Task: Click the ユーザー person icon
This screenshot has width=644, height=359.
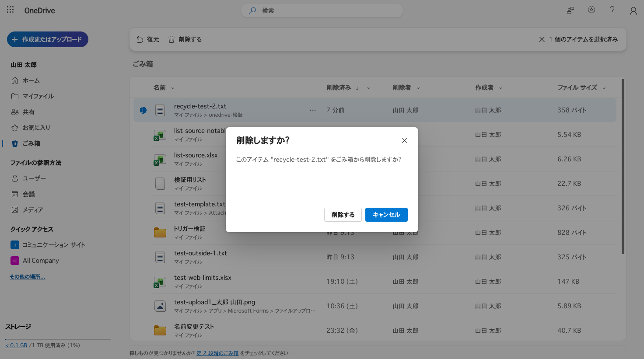Action: click(x=15, y=178)
